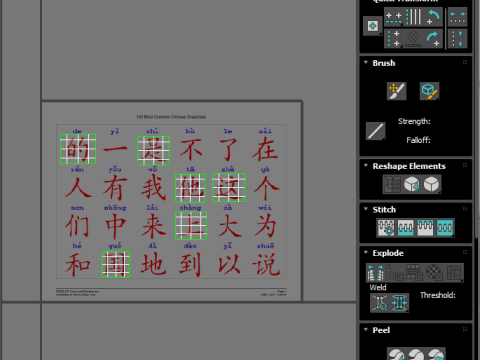Screen dimensions: 480x360
Task: Click the 'Strength:' label in Brush
Action: click(x=414, y=121)
